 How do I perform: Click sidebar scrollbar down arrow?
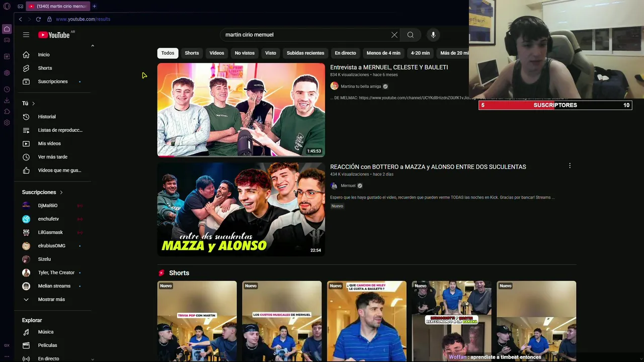click(x=93, y=359)
